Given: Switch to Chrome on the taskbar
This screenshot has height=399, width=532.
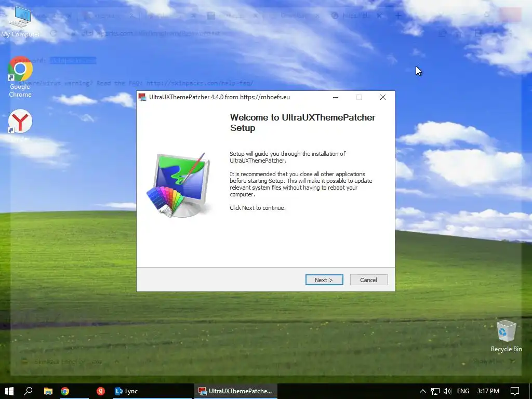Looking at the screenshot, I should (65, 391).
